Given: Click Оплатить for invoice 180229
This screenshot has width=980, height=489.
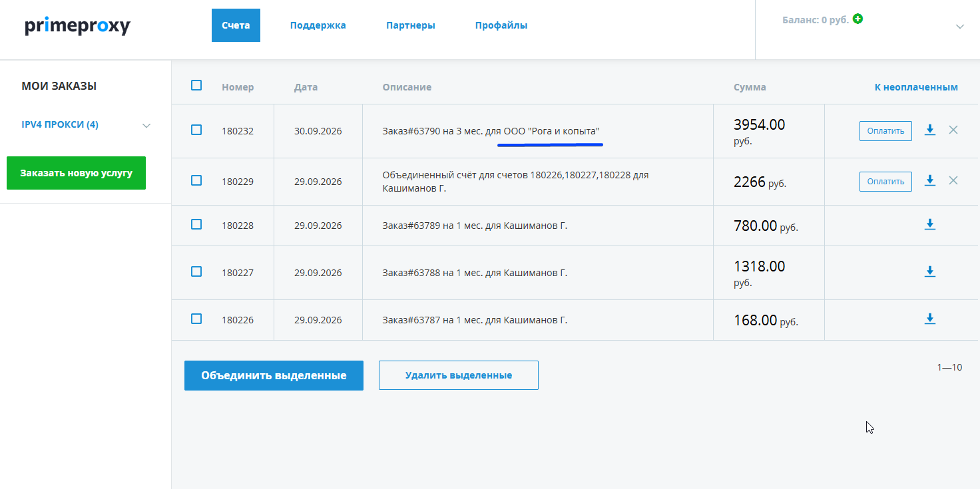Looking at the screenshot, I should point(885,181).
